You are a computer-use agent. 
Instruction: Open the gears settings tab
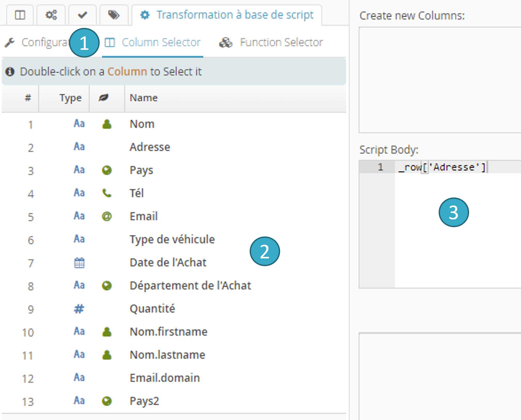51,15
